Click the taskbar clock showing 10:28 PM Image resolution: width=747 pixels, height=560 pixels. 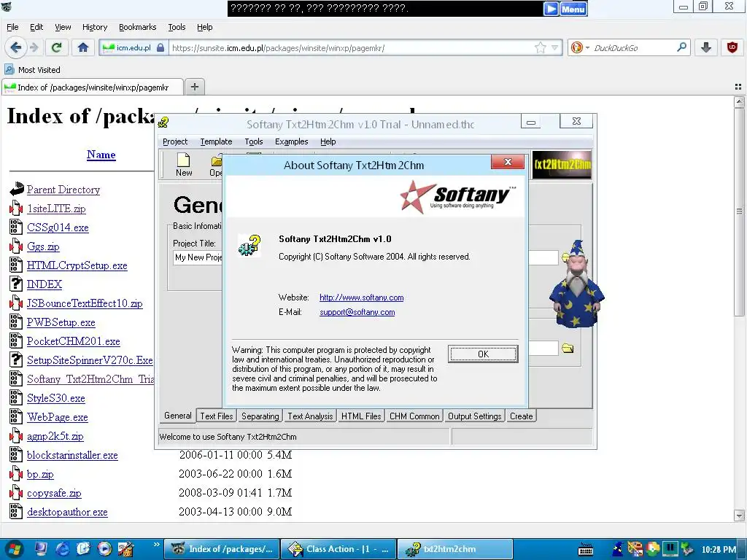[719, 550]
